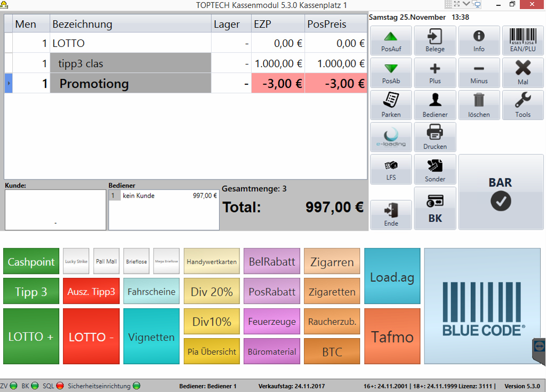Click the Ausz. Tipp3 tile

pyautogui.click(x=91, y=291)
